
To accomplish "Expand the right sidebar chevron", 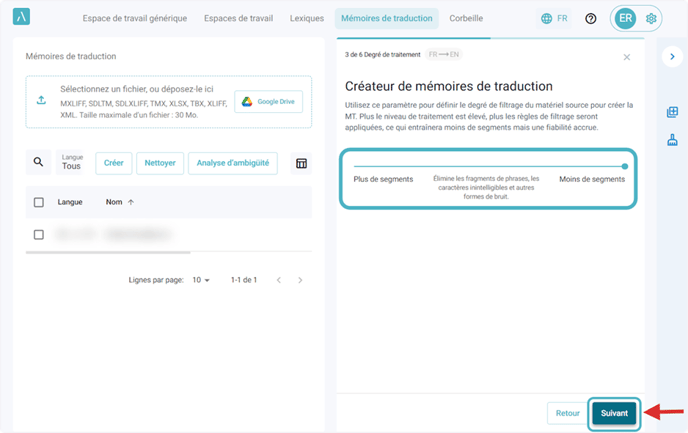I will (672, 57).
